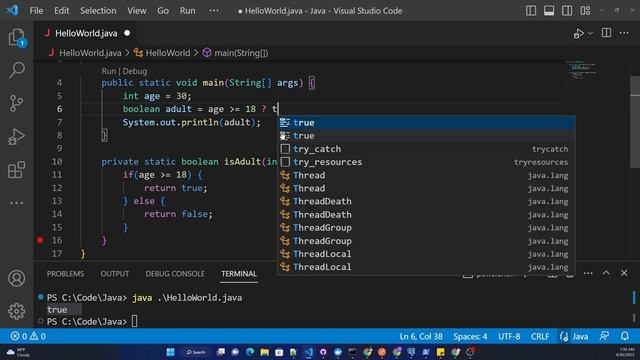
Task: Click the editor vertical scrollbar
Action: 635,122
